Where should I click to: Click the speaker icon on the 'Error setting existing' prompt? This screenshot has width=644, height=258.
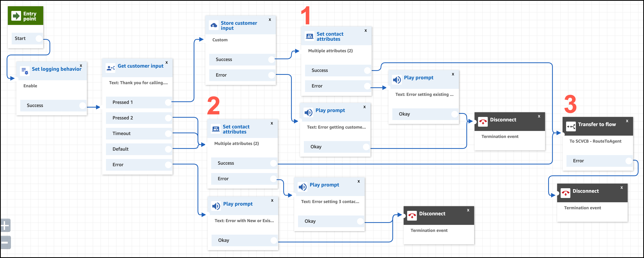tap(397, 80)
